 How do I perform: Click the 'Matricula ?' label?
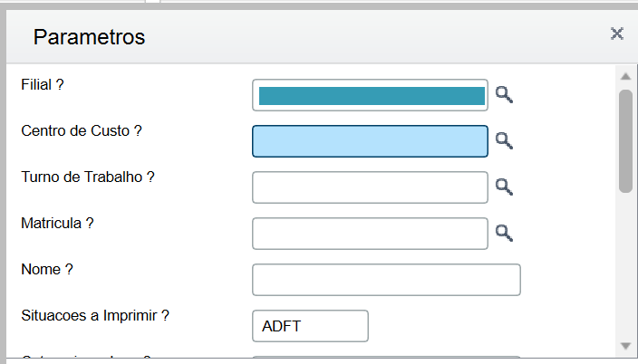tap(57, 224)
